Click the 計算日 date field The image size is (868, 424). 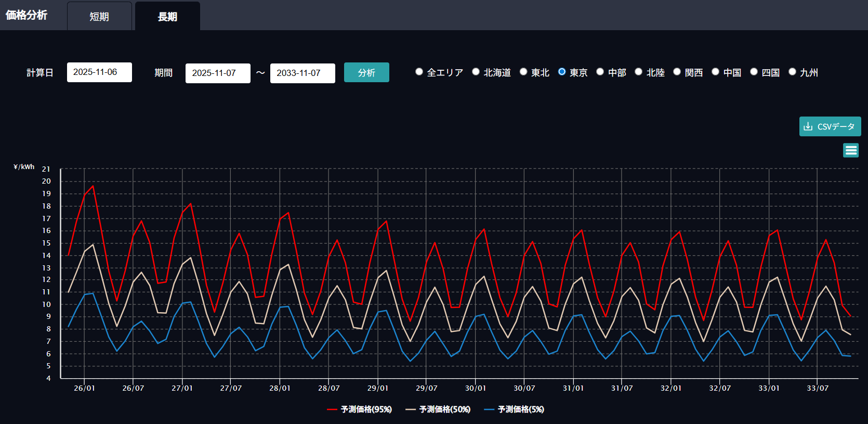coord(99,72)
